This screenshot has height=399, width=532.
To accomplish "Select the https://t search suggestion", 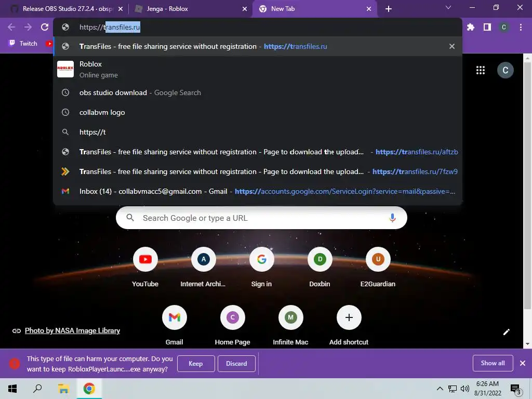I will point(258,132).
